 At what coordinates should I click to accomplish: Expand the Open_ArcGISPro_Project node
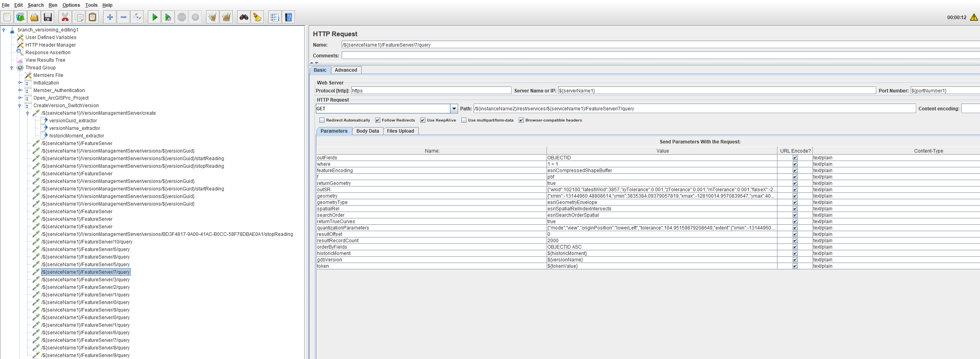click(20, 98)
